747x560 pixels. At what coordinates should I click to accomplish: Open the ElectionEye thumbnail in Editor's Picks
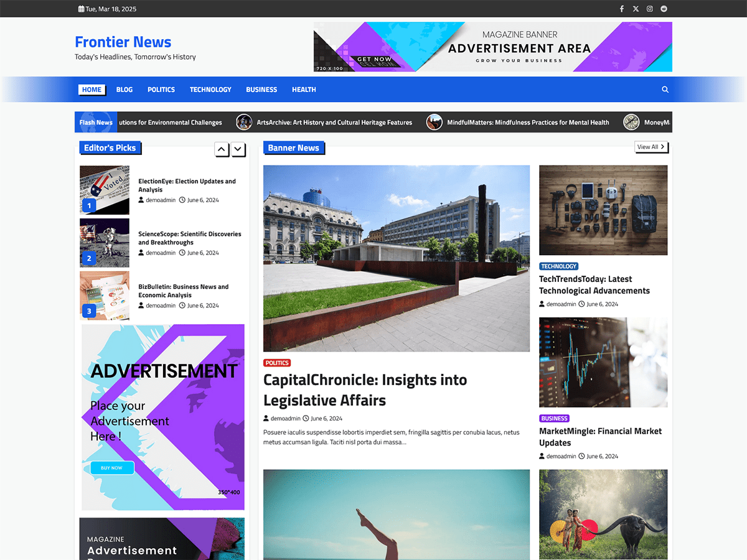[x=104, y=190]
